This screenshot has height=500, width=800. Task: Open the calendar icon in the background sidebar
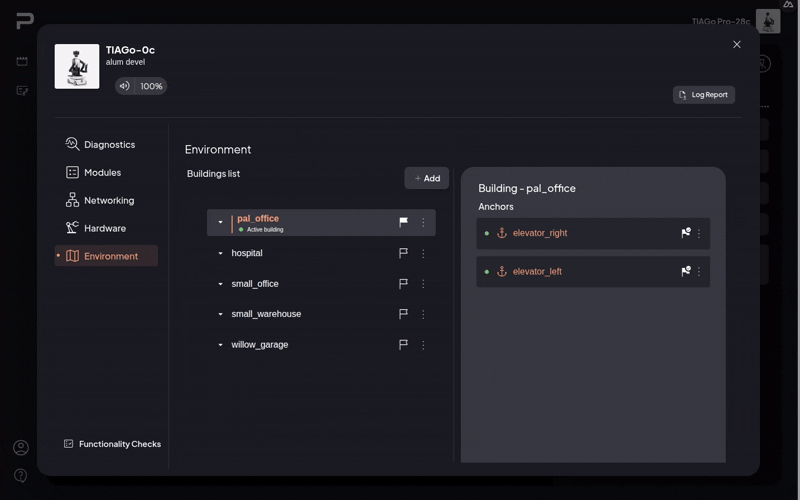click(x=22, y=61)
